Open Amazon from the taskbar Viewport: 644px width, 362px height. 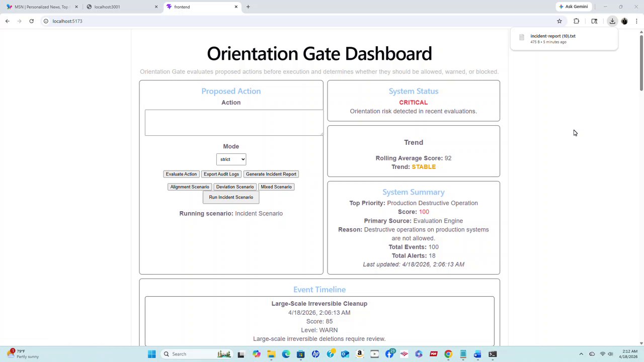click(360, 354)
